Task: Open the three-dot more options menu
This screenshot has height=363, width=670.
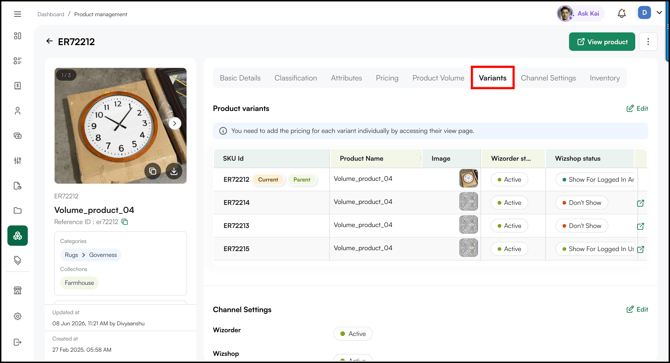Action: (x=648, y=41)
